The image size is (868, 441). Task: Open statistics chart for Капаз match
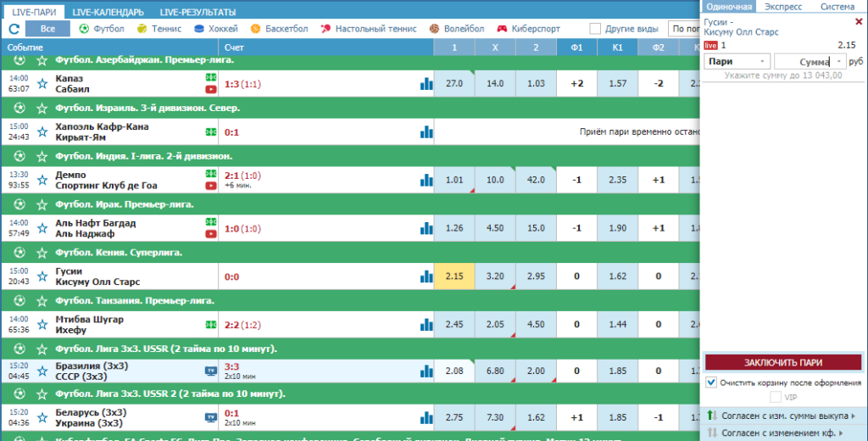[426, 84]
